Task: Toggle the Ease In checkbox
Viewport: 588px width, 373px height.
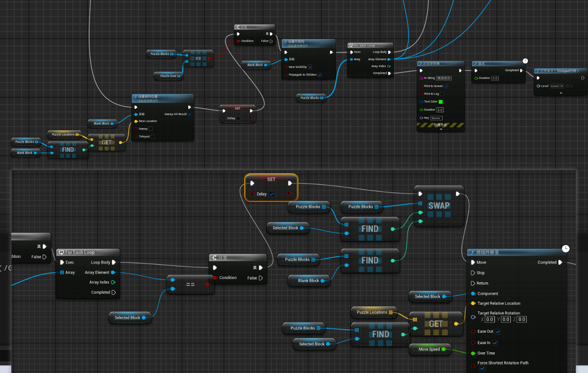Action: pos(495,343)
